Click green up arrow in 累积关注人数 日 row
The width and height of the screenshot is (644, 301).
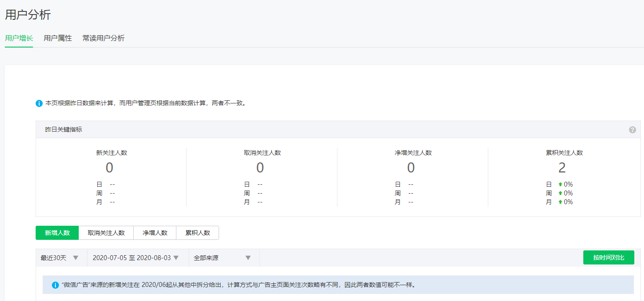pos(560,185)
